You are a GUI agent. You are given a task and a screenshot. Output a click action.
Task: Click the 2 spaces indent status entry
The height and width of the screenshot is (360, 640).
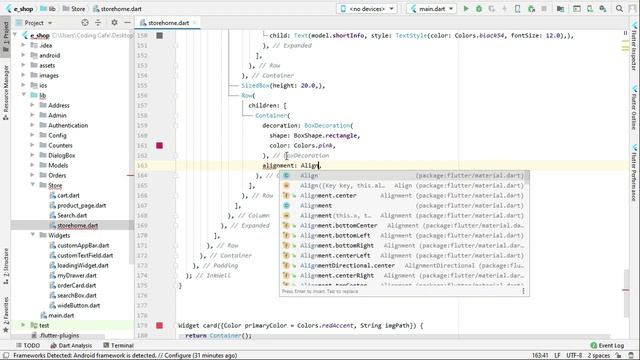pyautogui.click(x=598, y=356)
